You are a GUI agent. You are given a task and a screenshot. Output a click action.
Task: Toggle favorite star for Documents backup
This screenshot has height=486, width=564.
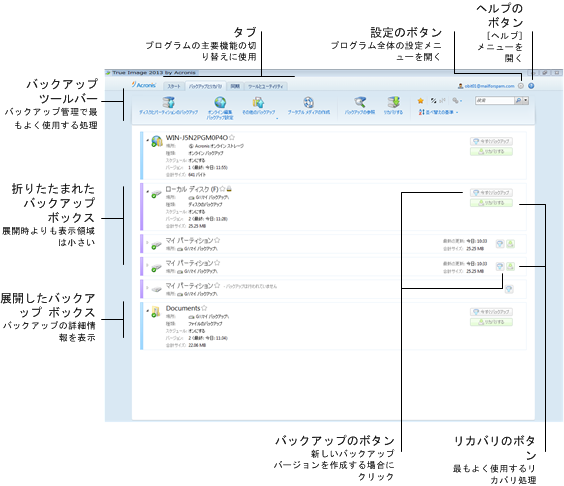tap(204, 308)
